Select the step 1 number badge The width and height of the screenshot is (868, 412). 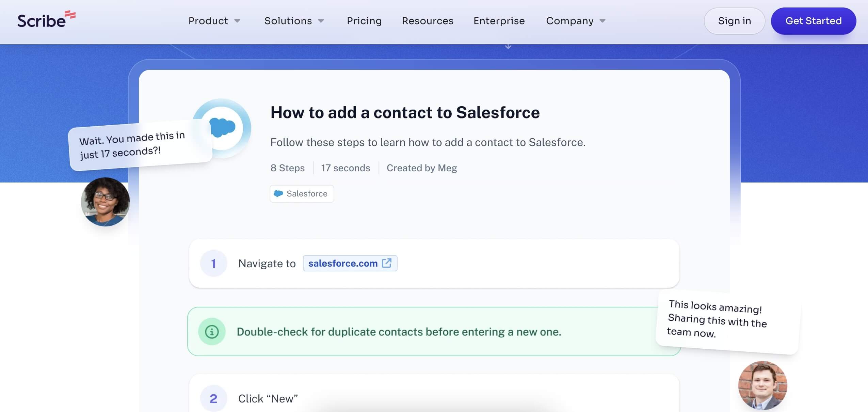click(x=213, y=263)
